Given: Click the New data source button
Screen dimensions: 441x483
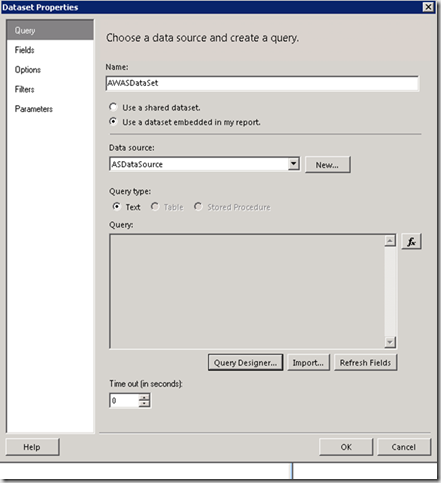Looking at the screenshot, I should click(327, 165).
